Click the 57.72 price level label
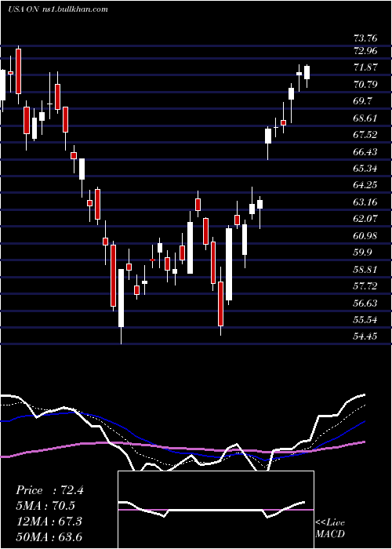This screenshot has height=549, width=392. pos(366,286)
